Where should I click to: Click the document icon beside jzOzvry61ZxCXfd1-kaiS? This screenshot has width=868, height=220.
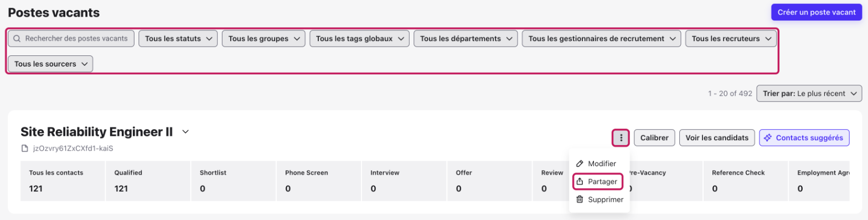pos(24,149)
